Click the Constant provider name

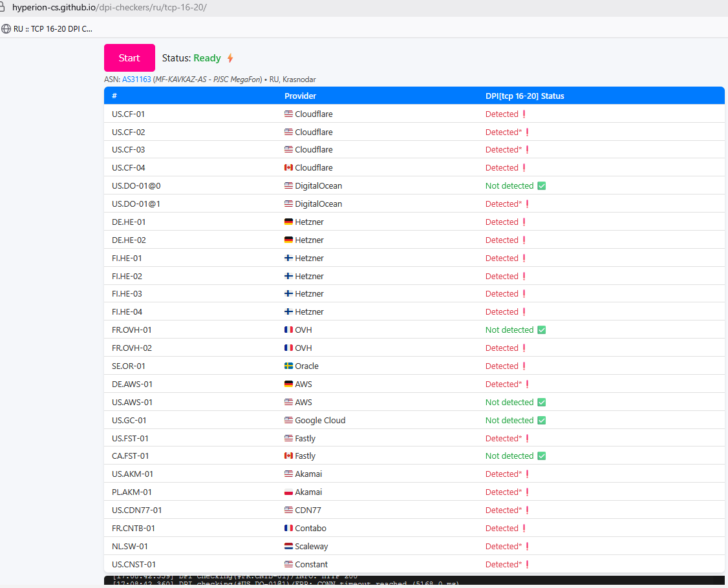311,564
